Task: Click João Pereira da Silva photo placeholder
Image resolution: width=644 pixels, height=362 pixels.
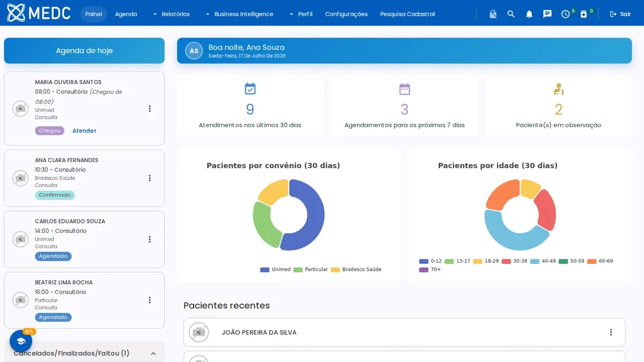Action: (199, 333)
